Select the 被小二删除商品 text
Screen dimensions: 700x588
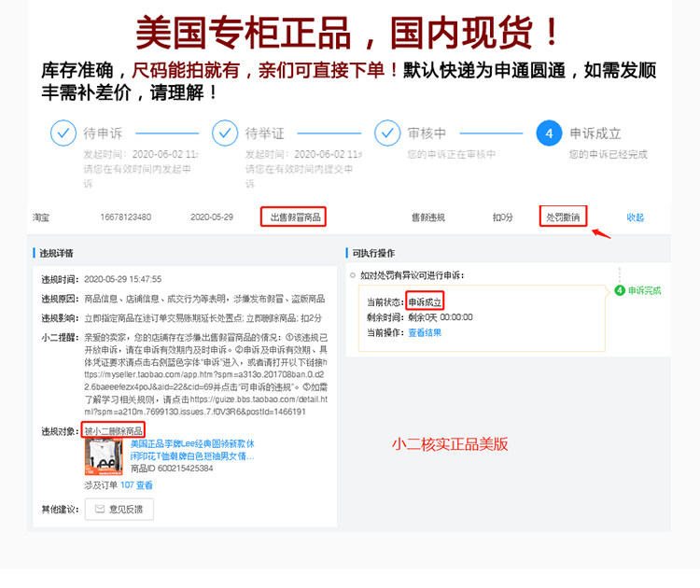[113, 431]
